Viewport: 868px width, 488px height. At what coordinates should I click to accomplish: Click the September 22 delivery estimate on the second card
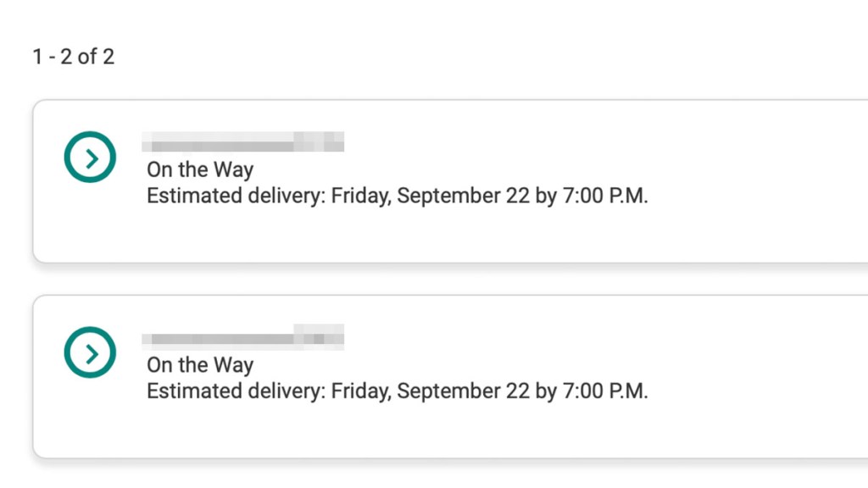click(398, 391)
